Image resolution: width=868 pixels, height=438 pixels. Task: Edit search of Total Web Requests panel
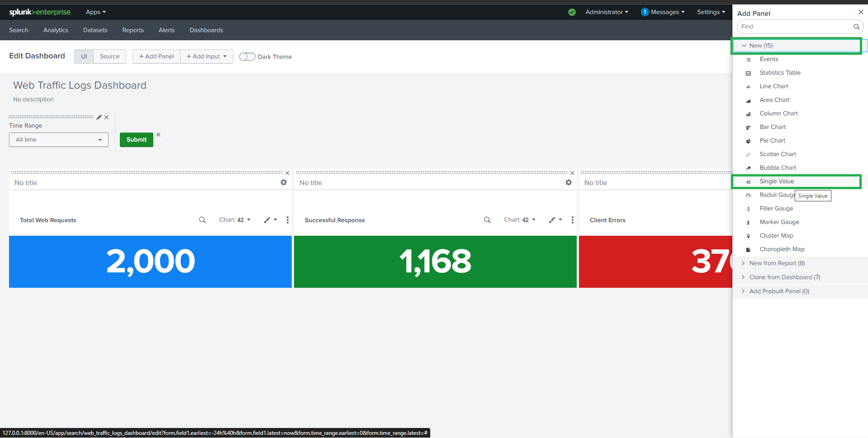click(x=202, y=220)
